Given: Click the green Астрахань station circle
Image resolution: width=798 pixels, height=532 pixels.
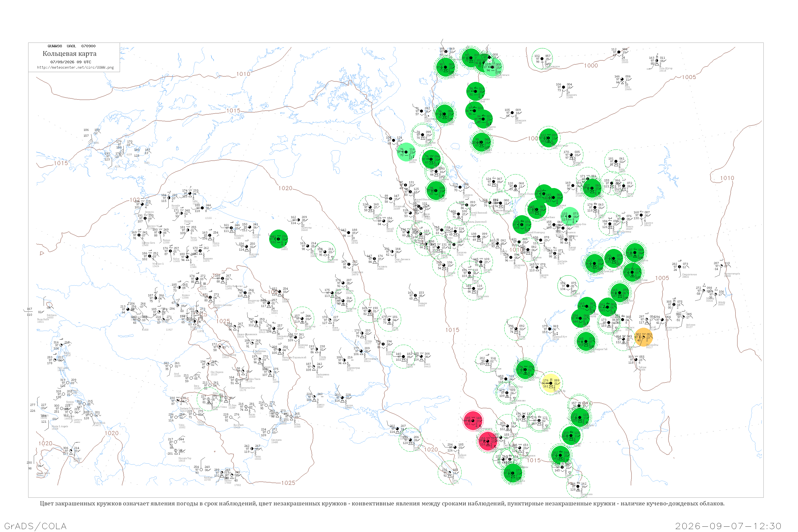Looking at the screenshot, I should [x=580, y=417].
